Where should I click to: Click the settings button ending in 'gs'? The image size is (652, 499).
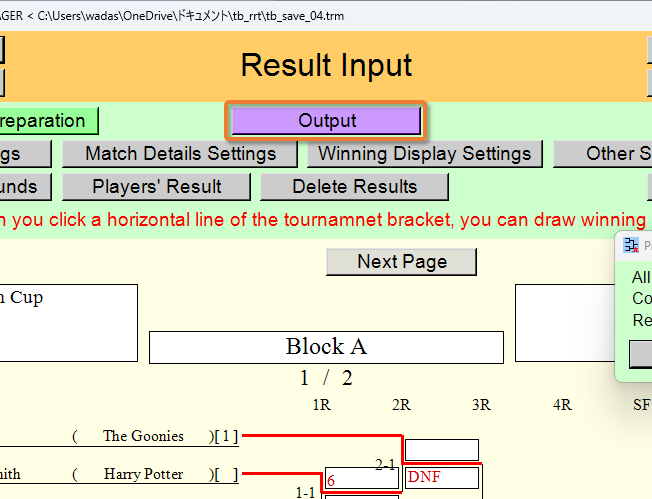(x=26, y=154)
